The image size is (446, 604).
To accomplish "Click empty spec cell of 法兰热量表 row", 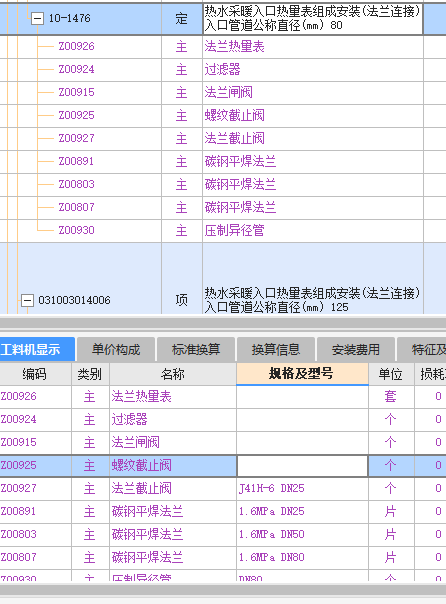I will [302, 396].
